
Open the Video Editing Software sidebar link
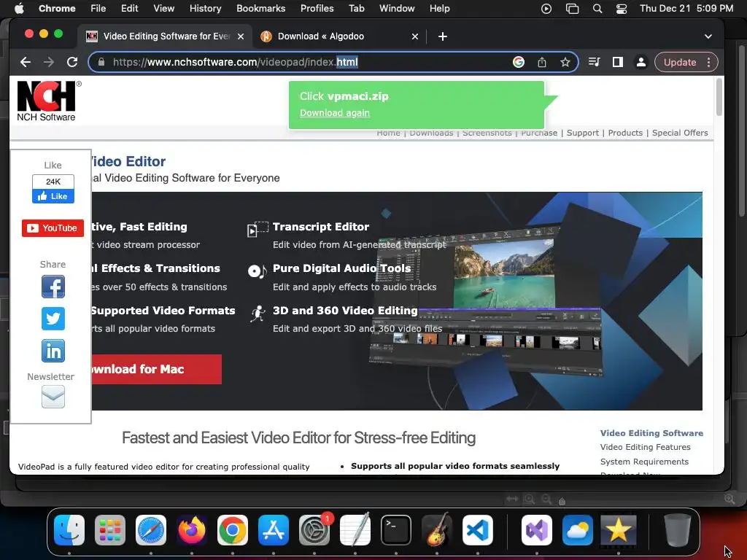(651, 433)
